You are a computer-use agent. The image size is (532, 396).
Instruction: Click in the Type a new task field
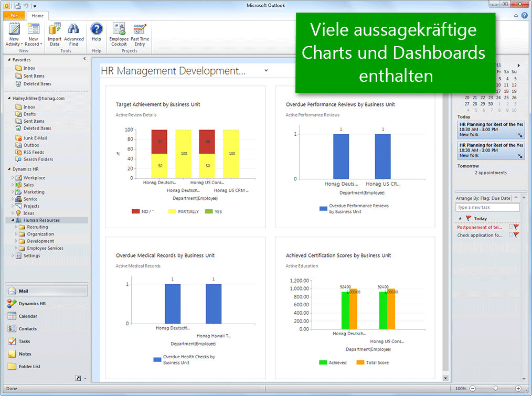pos(487,207)
